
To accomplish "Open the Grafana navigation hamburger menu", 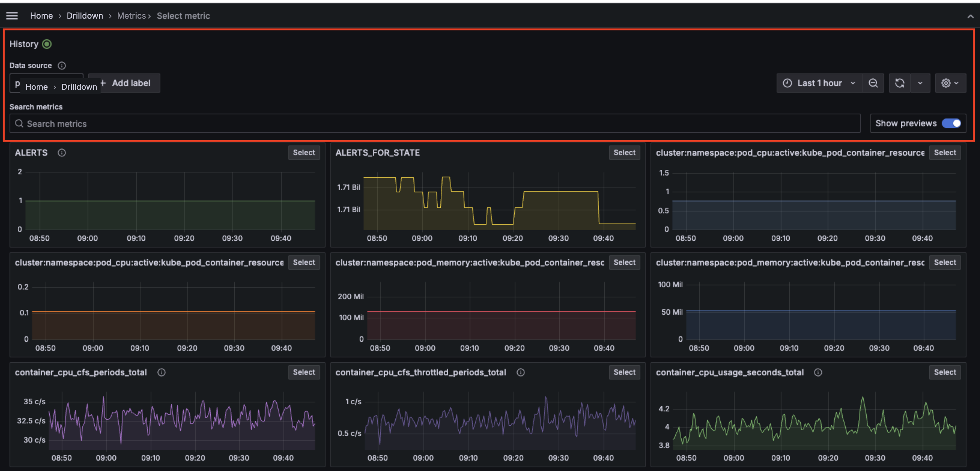I will point(12,15).
